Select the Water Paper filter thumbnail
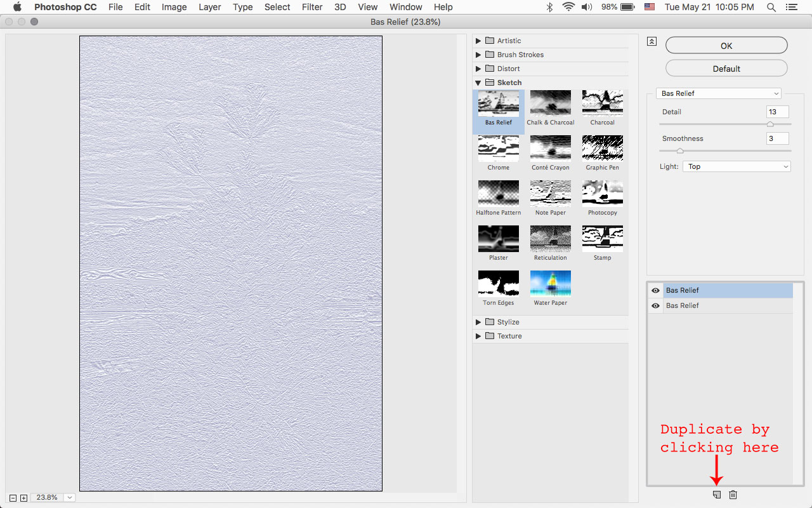The width and height of the screenshot is (812, 508). click(x=550, y=284)
